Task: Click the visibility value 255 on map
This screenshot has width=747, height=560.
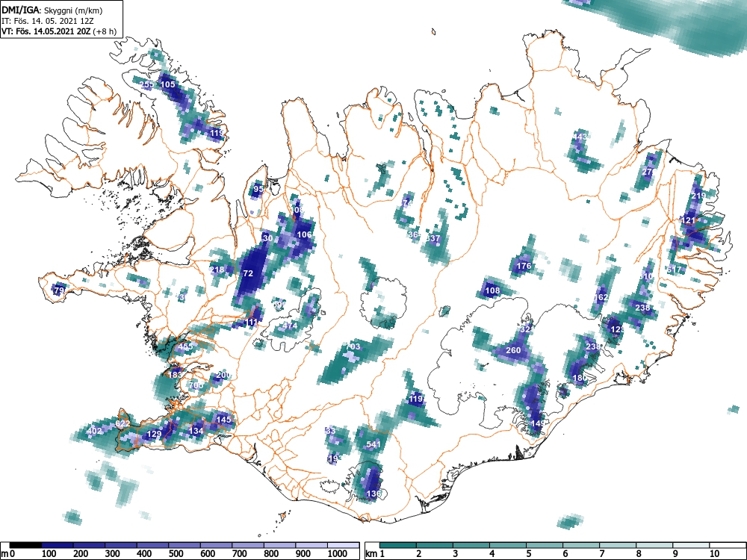Action: (x=146, y=85)
